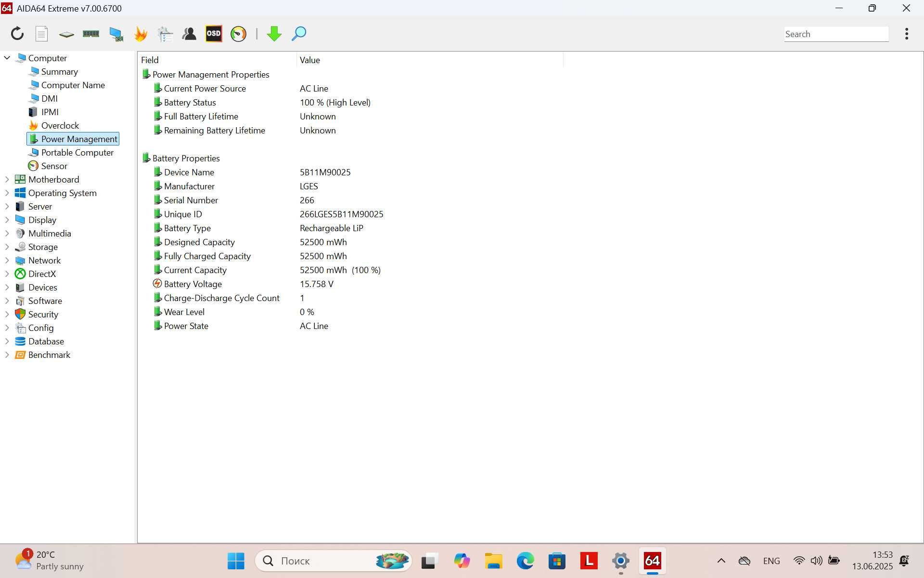Viewport: 924px width, 578px height.
Task: Open the red L app in taskbar
Action: [589, 561]
